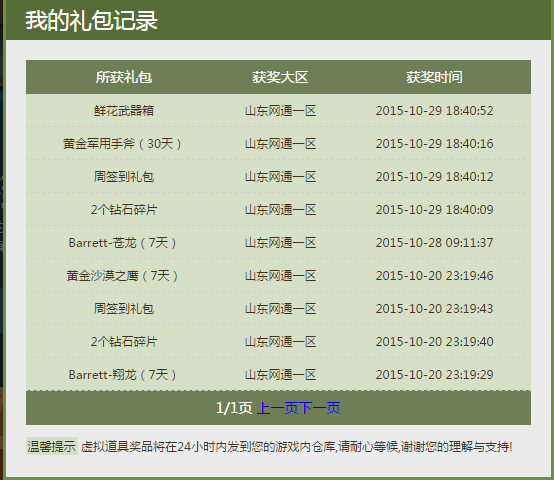Select Barrett-苍龙（7天） gift cell

122,243
